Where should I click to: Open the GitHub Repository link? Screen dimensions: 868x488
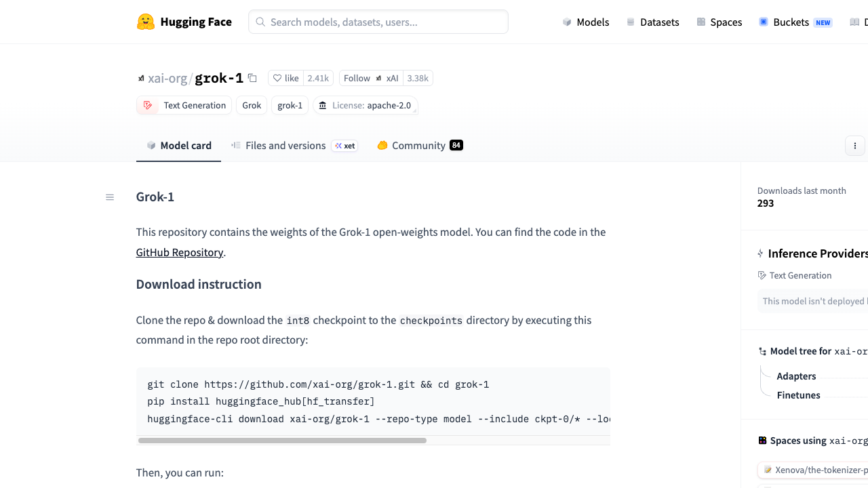click(180, 252)
